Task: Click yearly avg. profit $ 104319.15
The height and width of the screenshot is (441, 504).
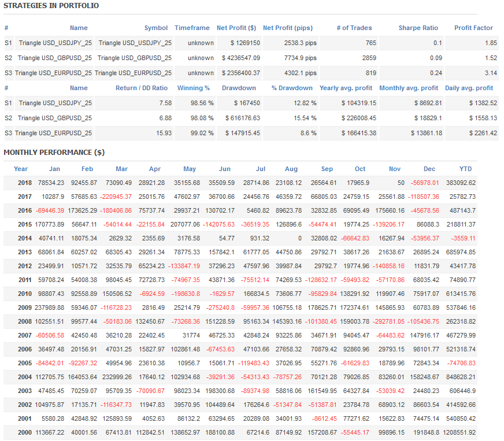Action: point(359,103)
